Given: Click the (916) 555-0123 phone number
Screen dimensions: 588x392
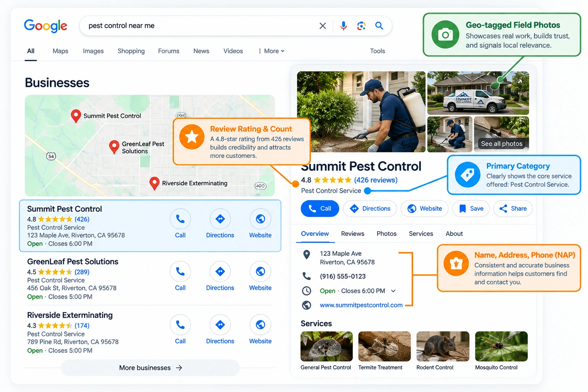Looking at the screenshot, I should pyautogui.click(x=343, y=276).
